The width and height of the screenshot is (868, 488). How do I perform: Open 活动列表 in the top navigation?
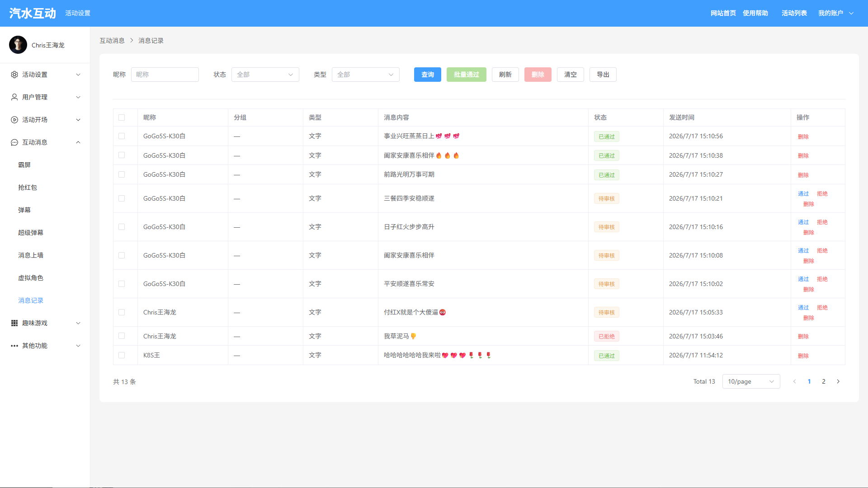pyautogui.click(x=794, y=13)
